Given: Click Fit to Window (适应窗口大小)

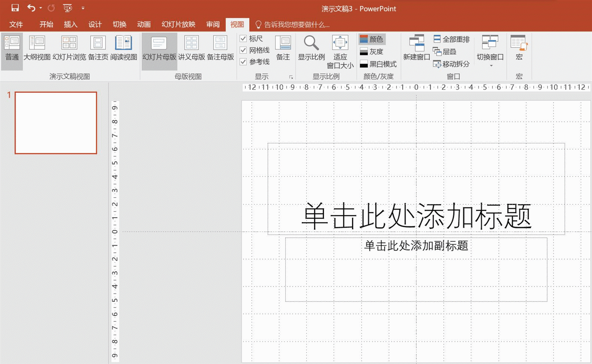Looking at the screenshot, I should click(x=340, y=51).
